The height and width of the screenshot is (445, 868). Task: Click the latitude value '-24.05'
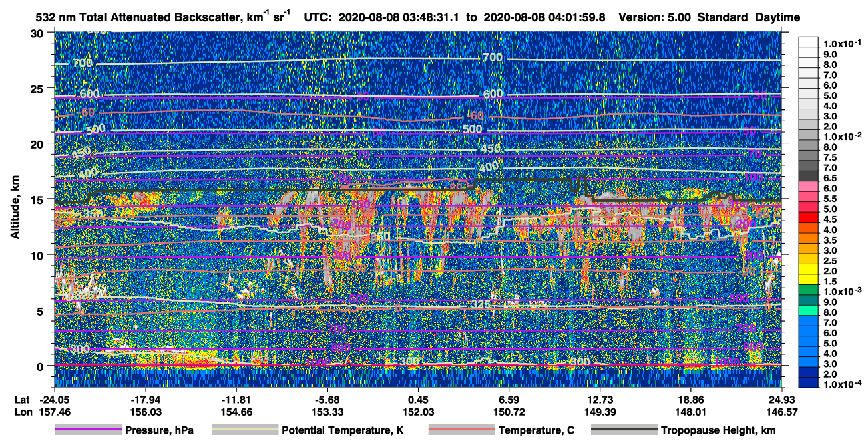click(54, 400)
